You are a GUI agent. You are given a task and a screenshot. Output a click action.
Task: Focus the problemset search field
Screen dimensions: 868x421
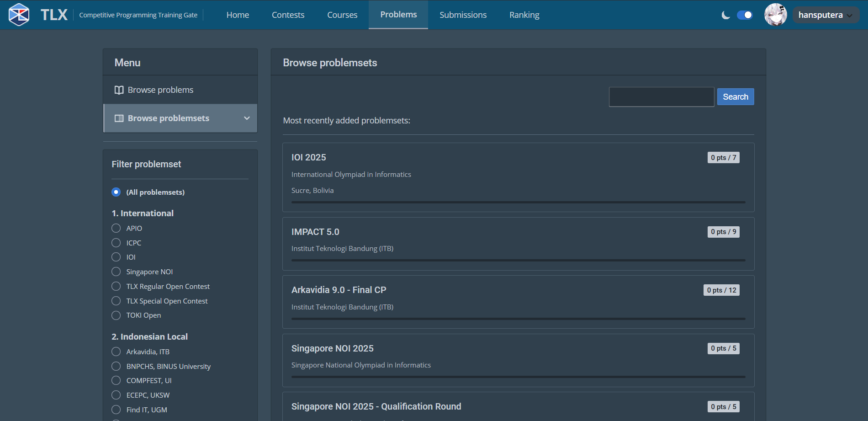point(661,97)
